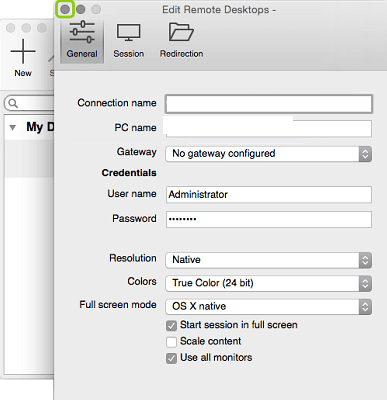This screenshot has height=400, width=387.
Task: Click the Password field
Action: 269,219
